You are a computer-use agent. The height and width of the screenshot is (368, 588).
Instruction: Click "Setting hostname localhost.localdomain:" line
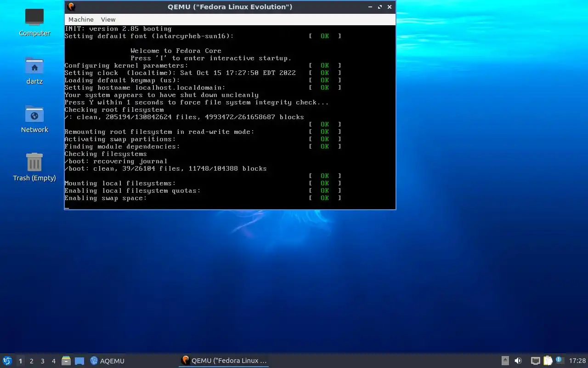pos(145,87)
